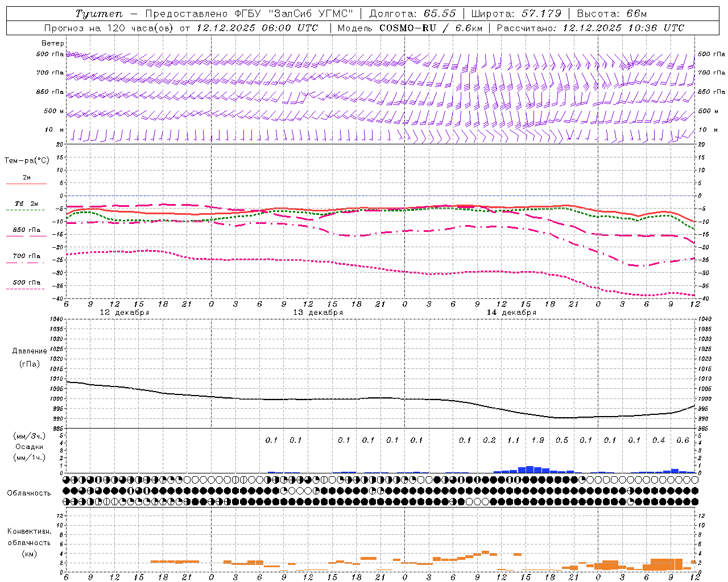Click the left "500 м" wind level label
The height and width of the screenshot is (582, 728).
click(x=54, y=111)
